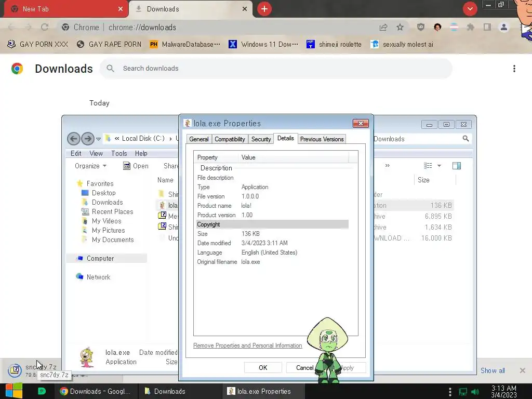Open the uBlock shield extension icon
Viewport: 532px width, 399px height.
click(x=421, y=27)
